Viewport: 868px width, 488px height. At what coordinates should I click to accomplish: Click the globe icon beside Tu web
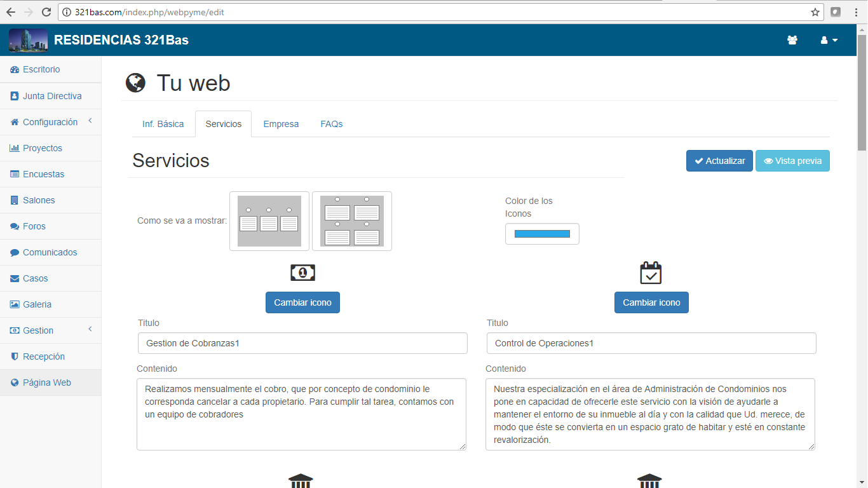[135, 83]
